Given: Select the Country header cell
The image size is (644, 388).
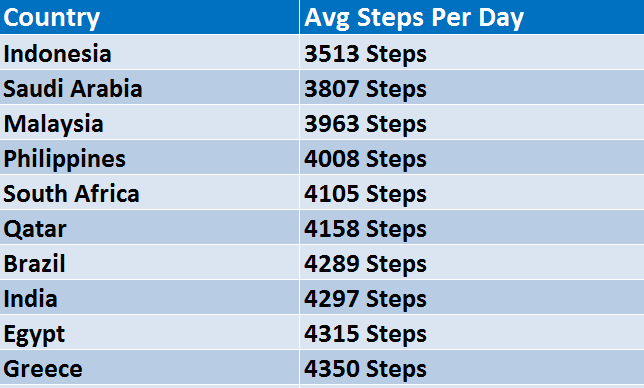Looking at the screenshot, I should tap(150, 17).
